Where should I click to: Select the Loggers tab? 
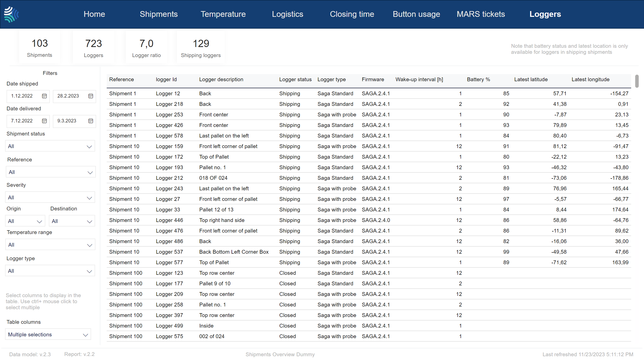pyautogui.click(x=545, y=14)
